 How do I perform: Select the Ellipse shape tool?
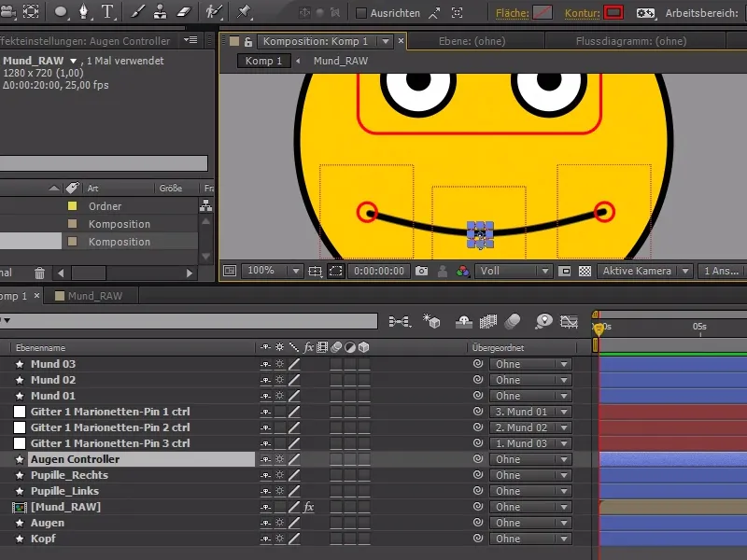pyautogui.click(x=61, y=11)
